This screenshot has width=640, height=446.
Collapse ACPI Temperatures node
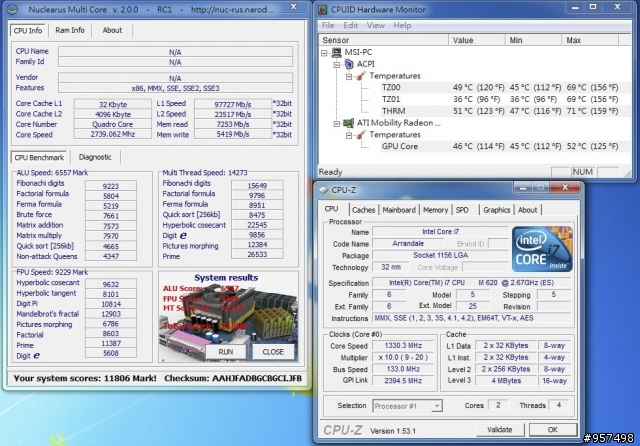[349, 76]
